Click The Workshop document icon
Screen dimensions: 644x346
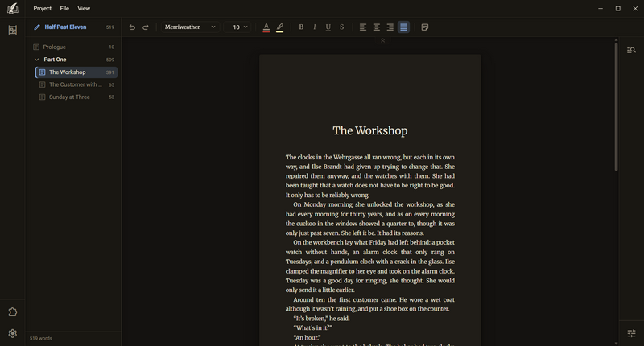click(x=43, y=72)
